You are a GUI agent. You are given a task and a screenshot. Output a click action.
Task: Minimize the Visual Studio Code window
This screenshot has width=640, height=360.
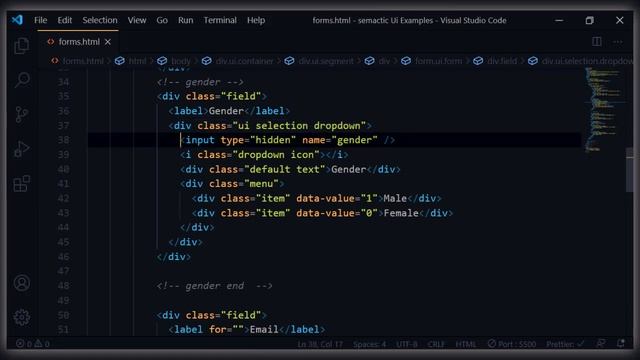559,20
